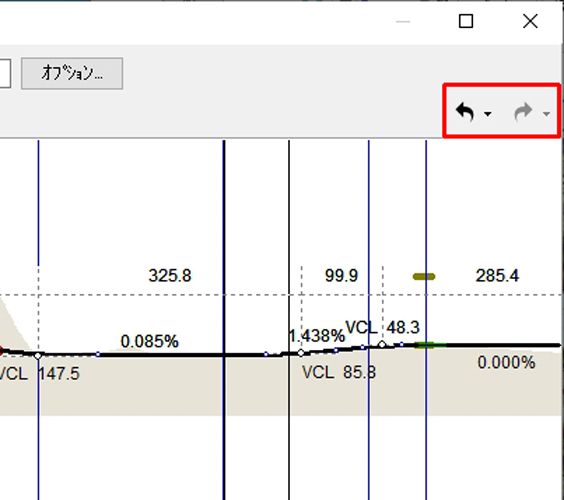Open the オプション... button
The width and height of the screenshot is (564, 500).
tap(72, 73)
